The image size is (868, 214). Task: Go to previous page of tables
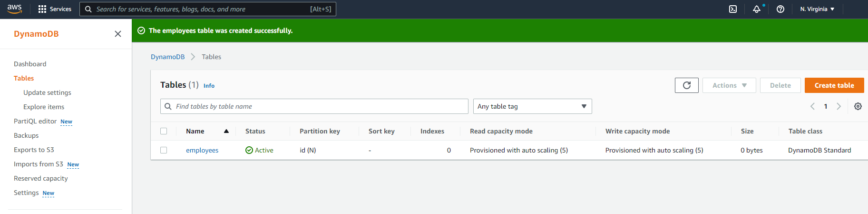coord(812,106)
